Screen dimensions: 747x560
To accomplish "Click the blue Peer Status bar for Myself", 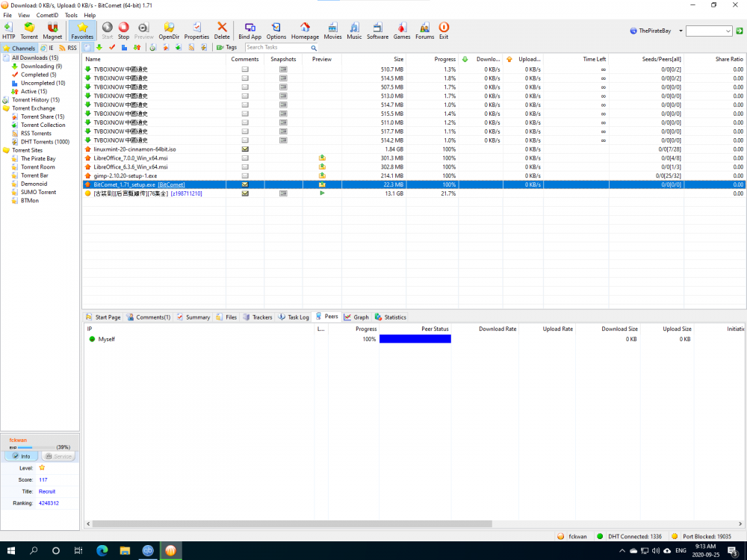I will click(415, 339).
